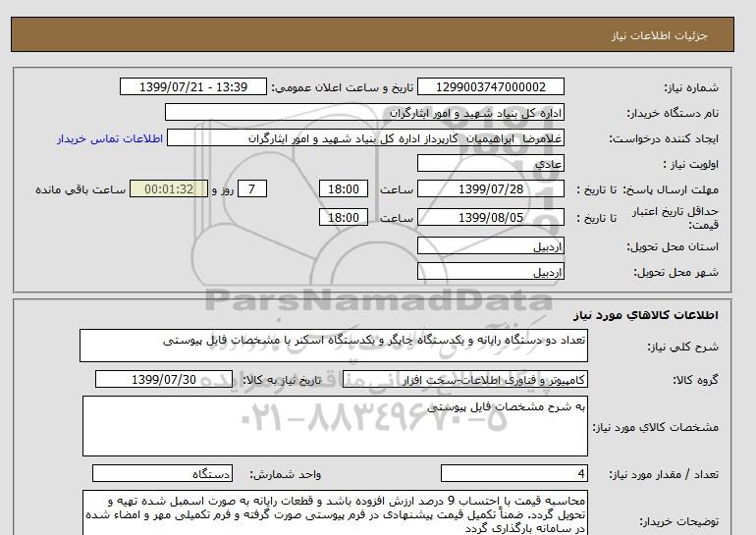Click the countdown timer 00:01:32

(169, 188)
